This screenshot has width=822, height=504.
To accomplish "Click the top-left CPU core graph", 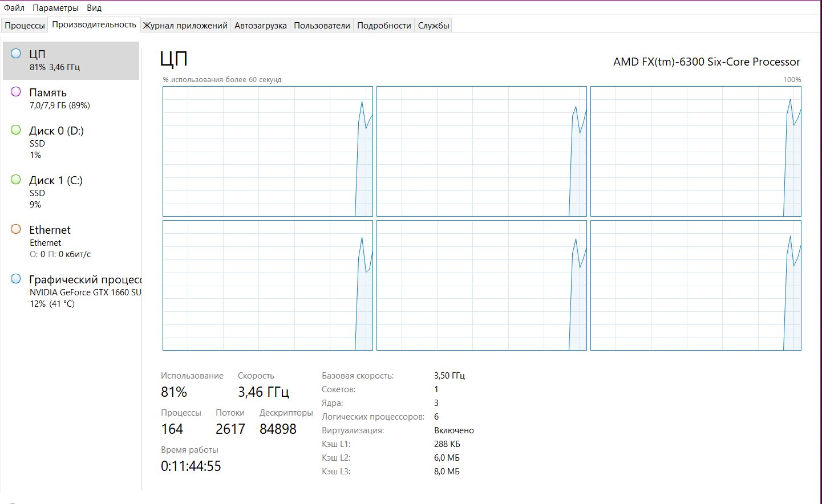I will (x=268, y=151).
